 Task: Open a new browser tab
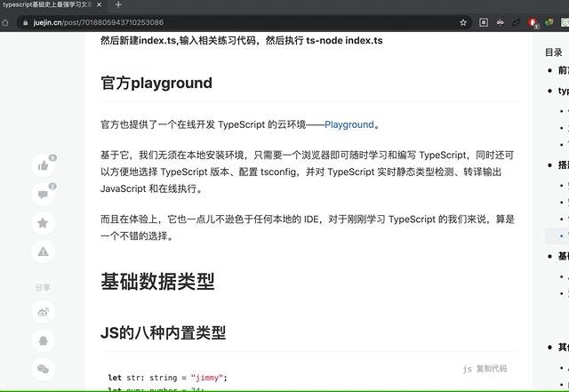118,4
